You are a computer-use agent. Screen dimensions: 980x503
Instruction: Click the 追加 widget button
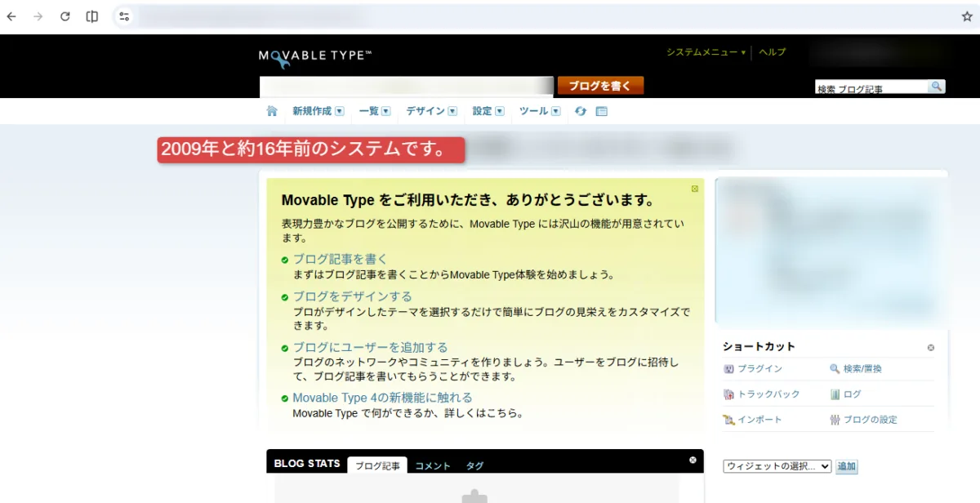[847, 466]
